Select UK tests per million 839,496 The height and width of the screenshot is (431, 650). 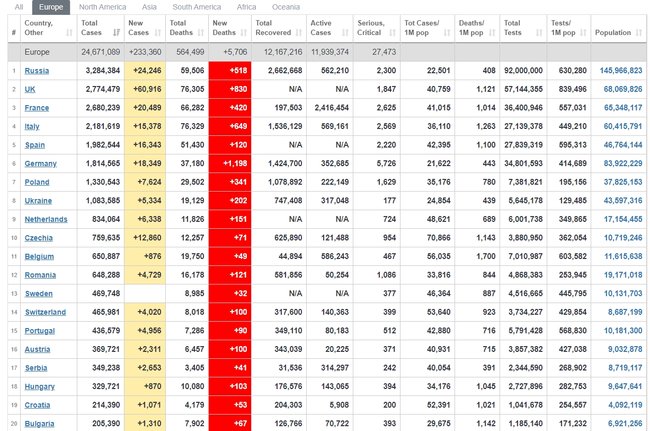pyautogui.click(x=568, y=90)
